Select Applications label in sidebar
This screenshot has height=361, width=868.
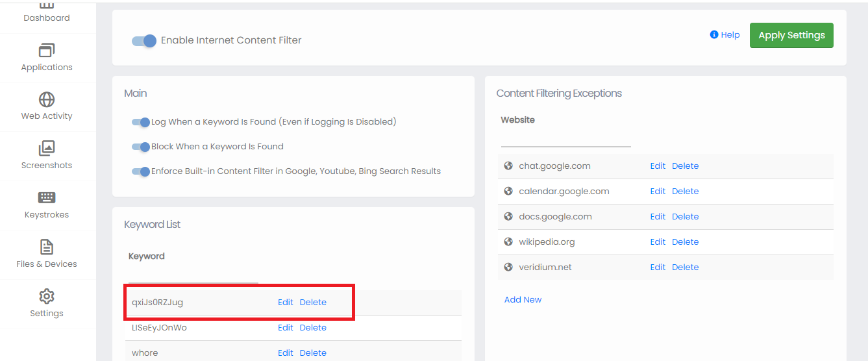pos(47,68)
